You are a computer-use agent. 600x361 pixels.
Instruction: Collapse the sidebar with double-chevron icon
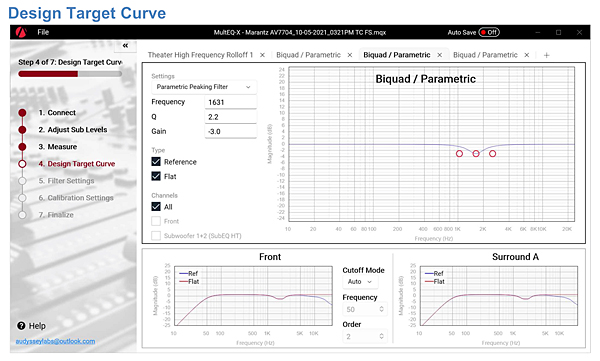coord(125,46)
